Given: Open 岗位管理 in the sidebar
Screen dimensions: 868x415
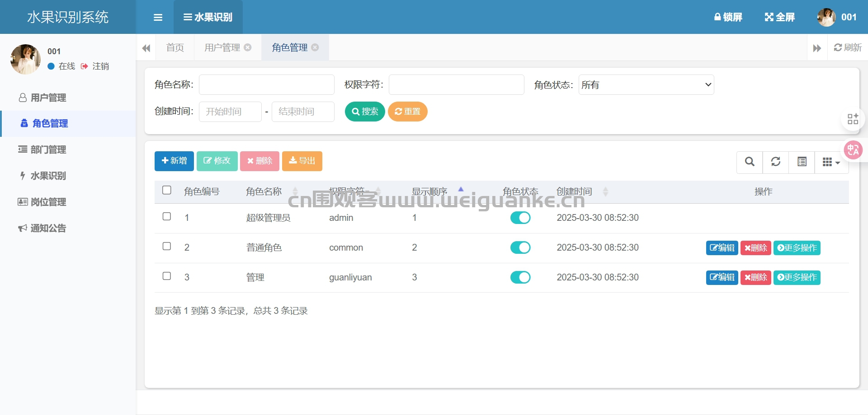Looking at the screenshot, I should [68, 202].
